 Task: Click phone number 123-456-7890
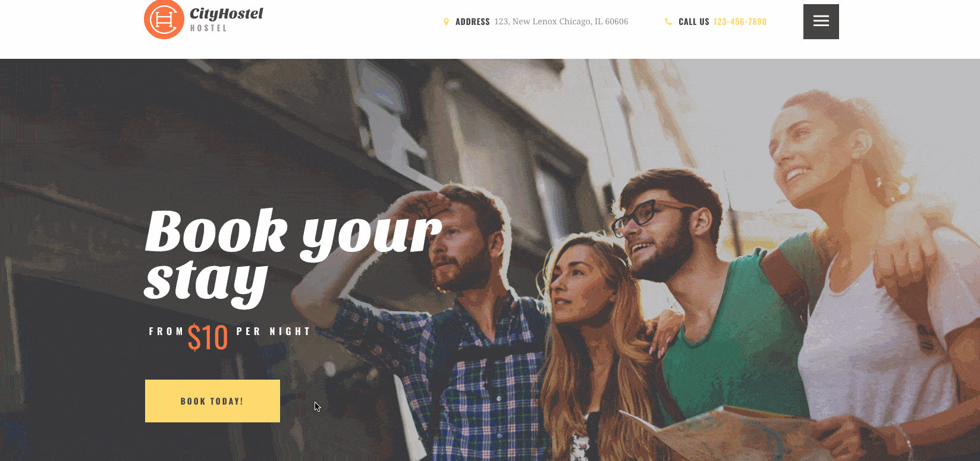click(740, 21)
